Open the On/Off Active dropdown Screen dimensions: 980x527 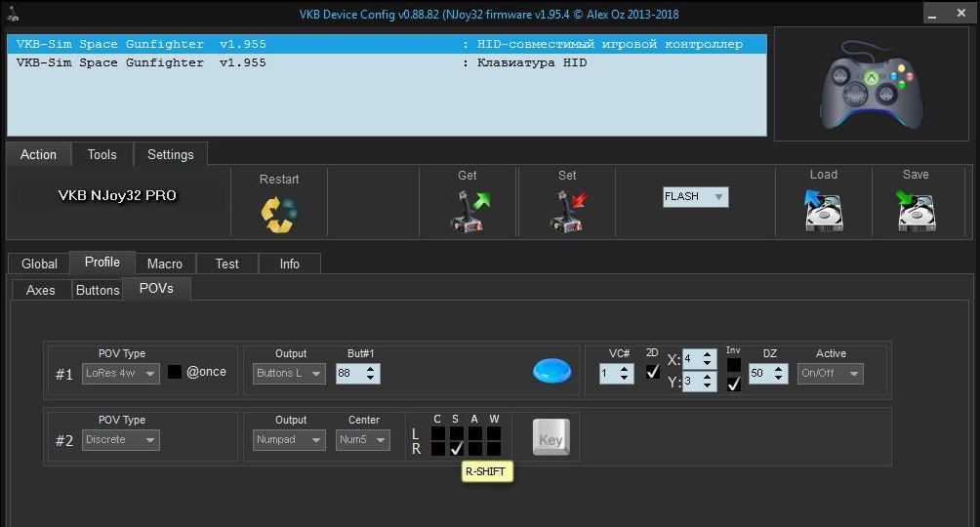click(830, 373)
